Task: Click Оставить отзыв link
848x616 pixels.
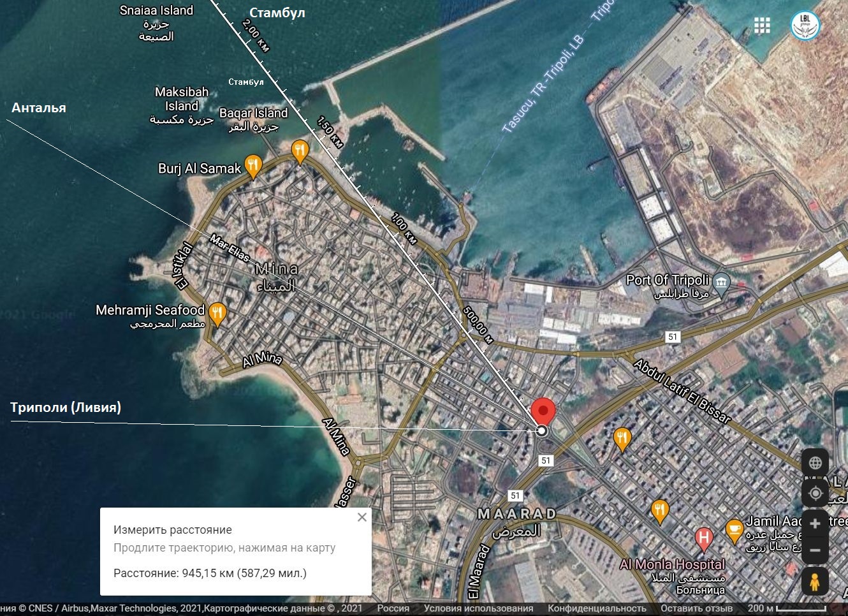Action: tap(697, 608)
